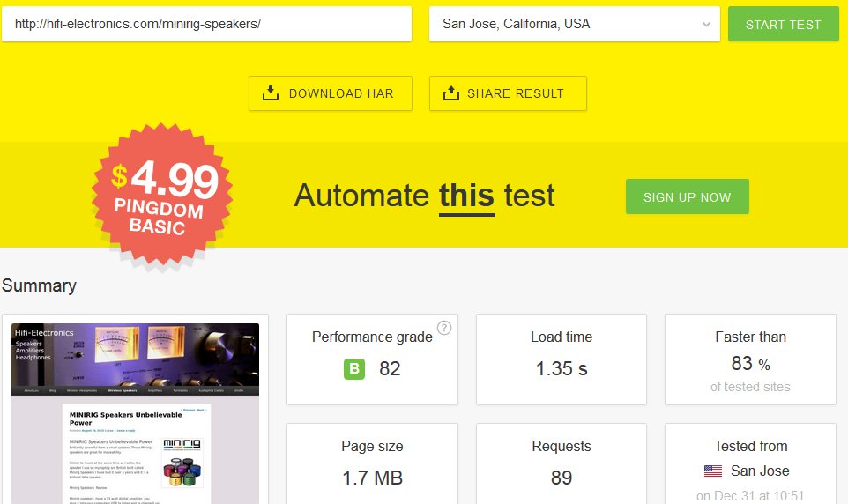
Task: Click the 'on Dec 31 at 10:51' timestamp
Action: 750,496
